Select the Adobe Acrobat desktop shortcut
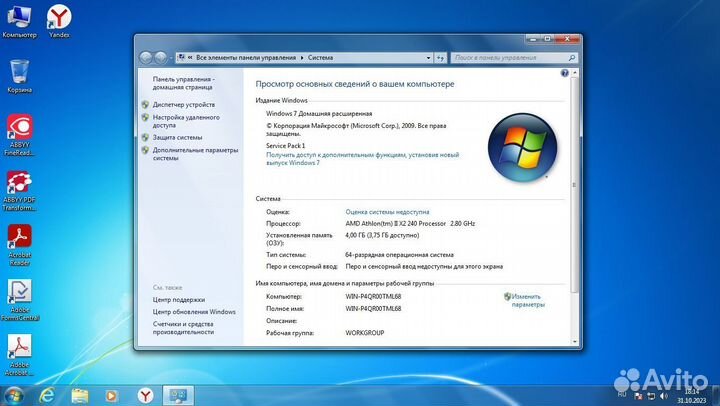The image size is (720, 406). pos(19,355)
